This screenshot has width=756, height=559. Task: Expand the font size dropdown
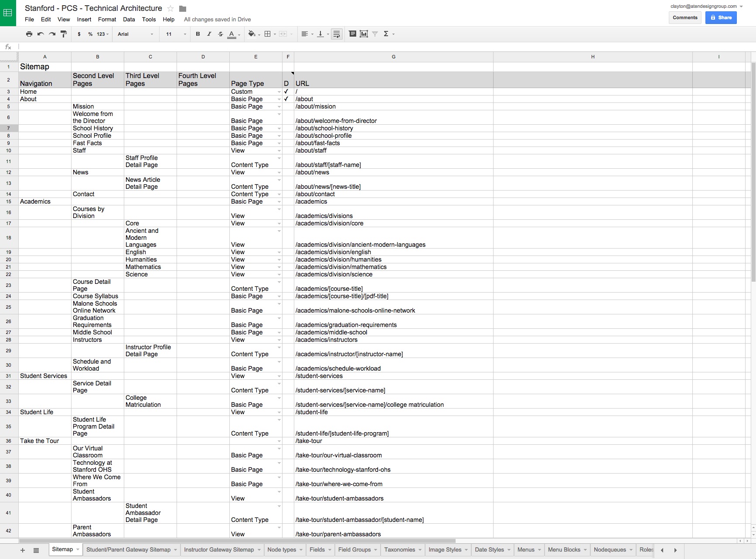pyautogui.click(x=175, y=34)
